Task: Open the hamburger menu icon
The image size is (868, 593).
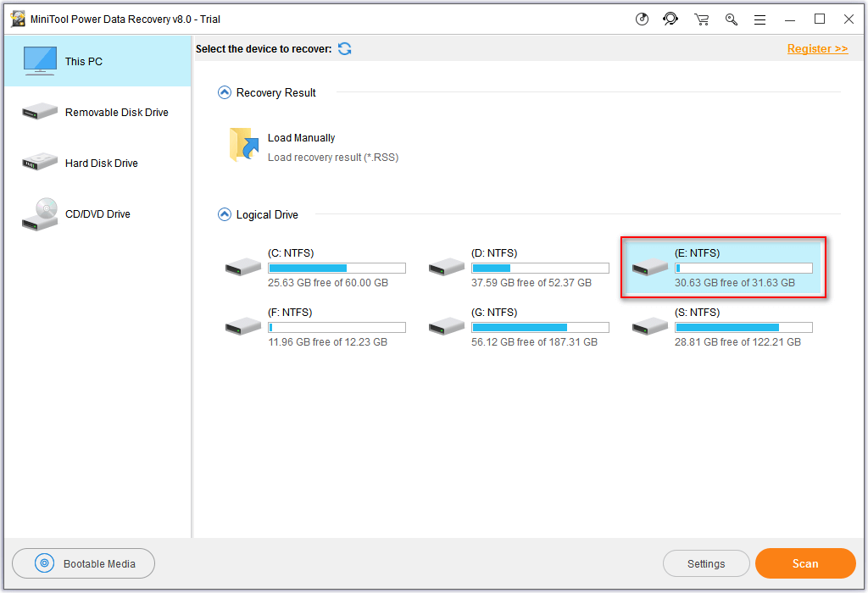Action: [x=760, y=19]
